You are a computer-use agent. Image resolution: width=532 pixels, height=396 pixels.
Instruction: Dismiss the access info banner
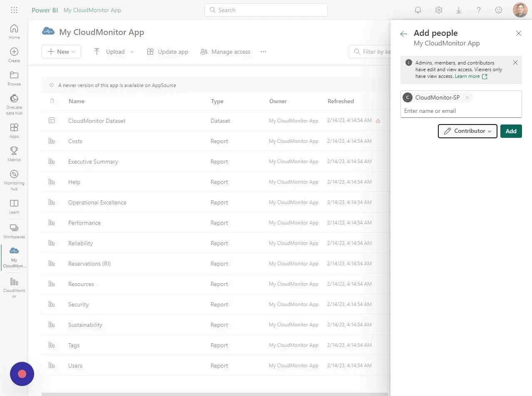(x=515, y=62)
